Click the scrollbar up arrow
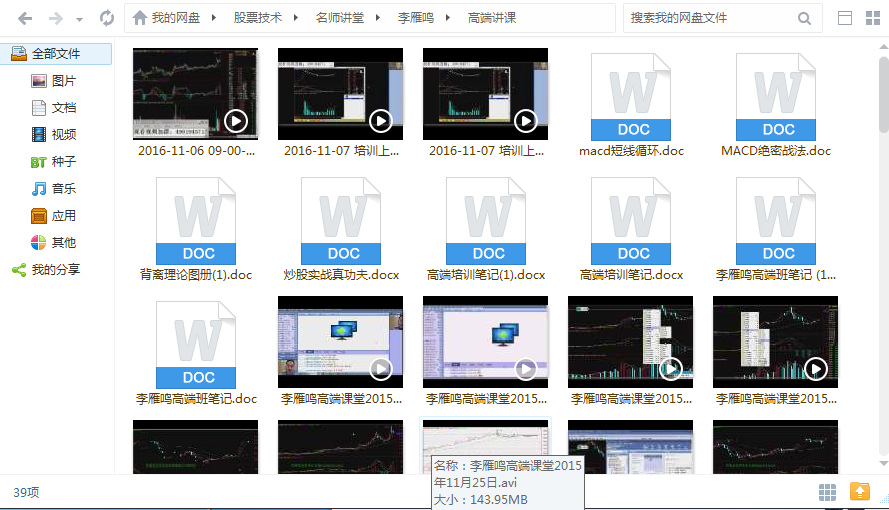Viewport: 889px width, 510px height. click(883, 47)
